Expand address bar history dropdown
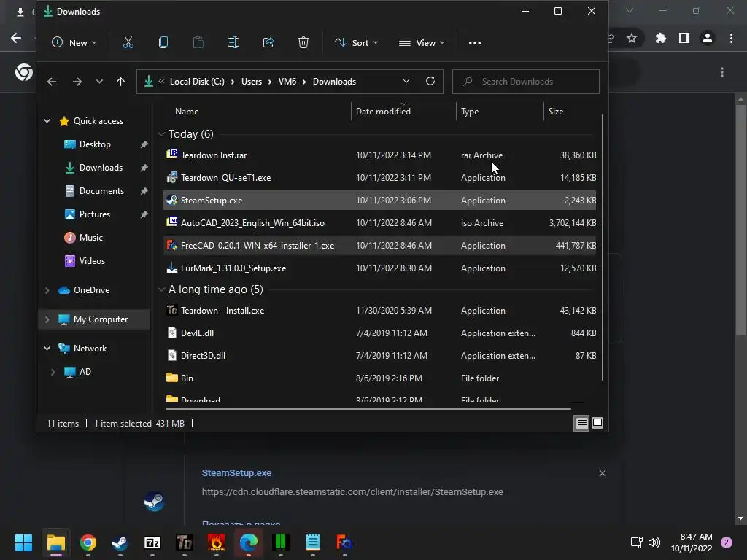 [406, 81]
